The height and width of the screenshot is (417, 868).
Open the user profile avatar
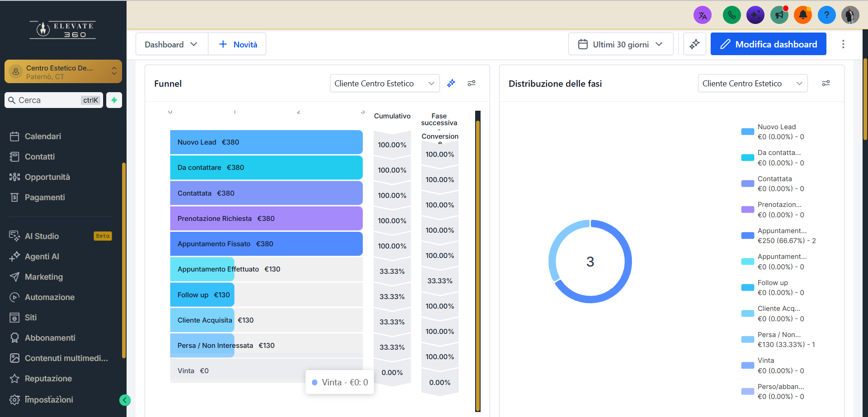click(x=850, y=15)
